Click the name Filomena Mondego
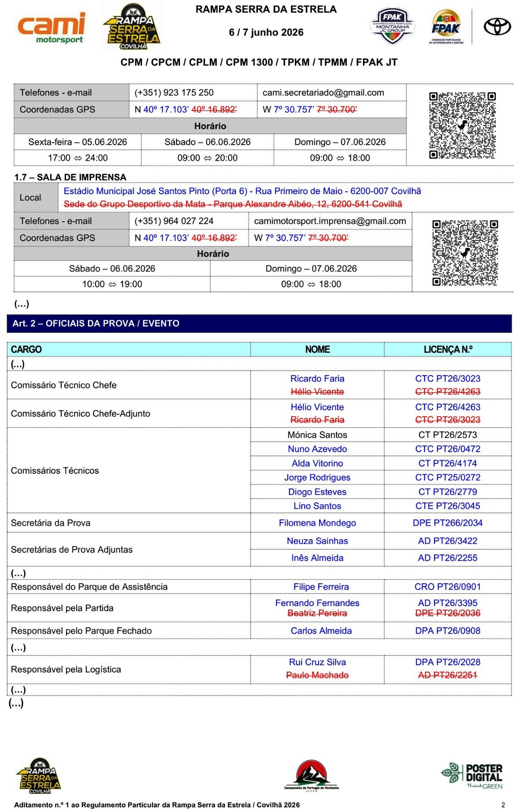The width and height of the screenshot is (514, 812). coord(317,523)
